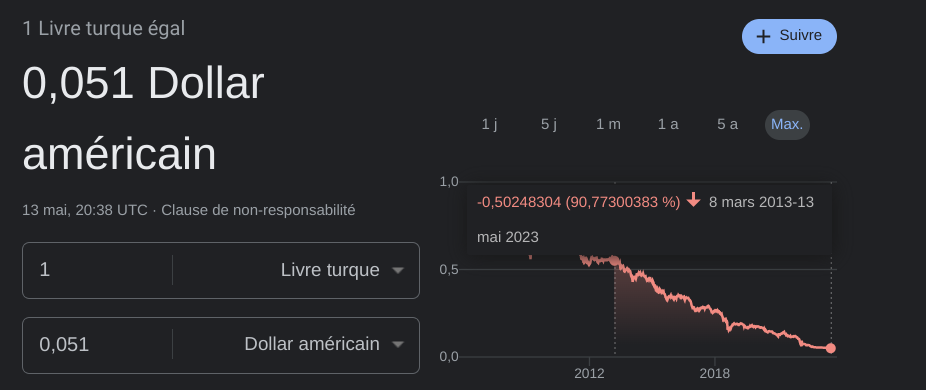Expand the Livre turque dropdown arrow
Image resolution: width=926 pixels, height=390 pixels.
point(398,271)
